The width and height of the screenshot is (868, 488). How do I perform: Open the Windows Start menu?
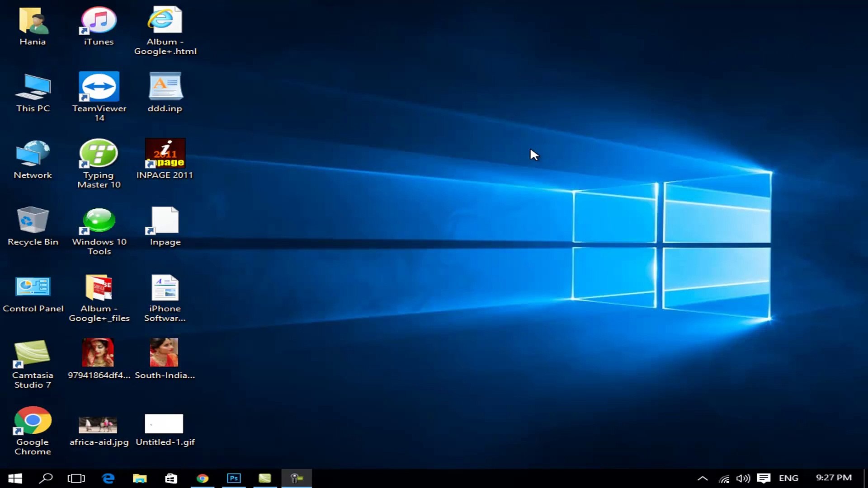[x=15, y=478]
